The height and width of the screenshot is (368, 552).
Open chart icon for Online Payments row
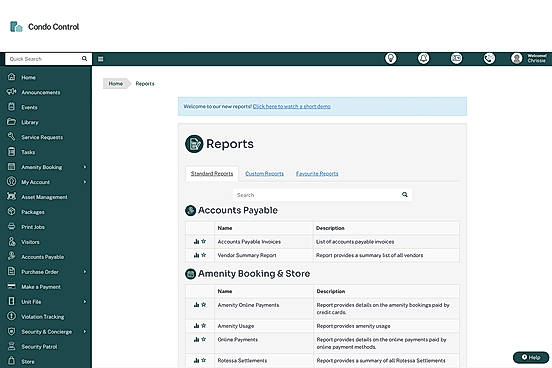196,339
